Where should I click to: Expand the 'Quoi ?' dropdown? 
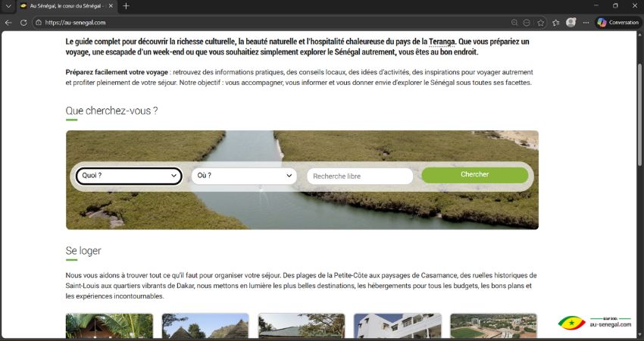(129, 176)
